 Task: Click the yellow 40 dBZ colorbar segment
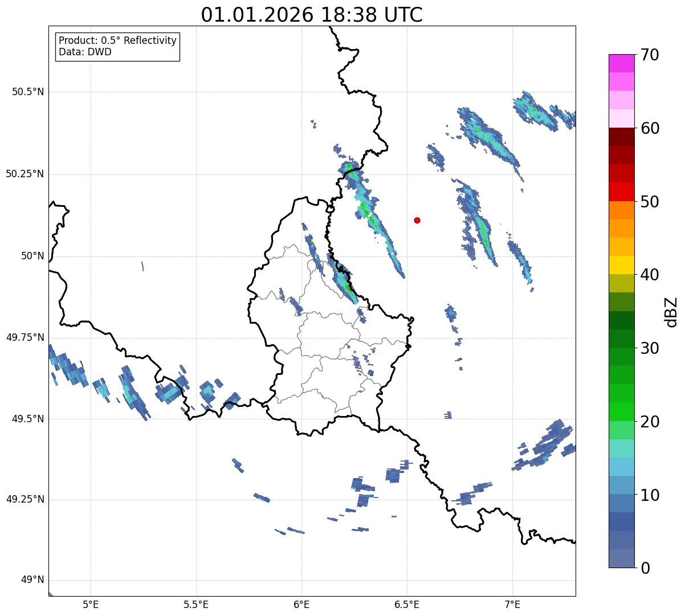621,265
